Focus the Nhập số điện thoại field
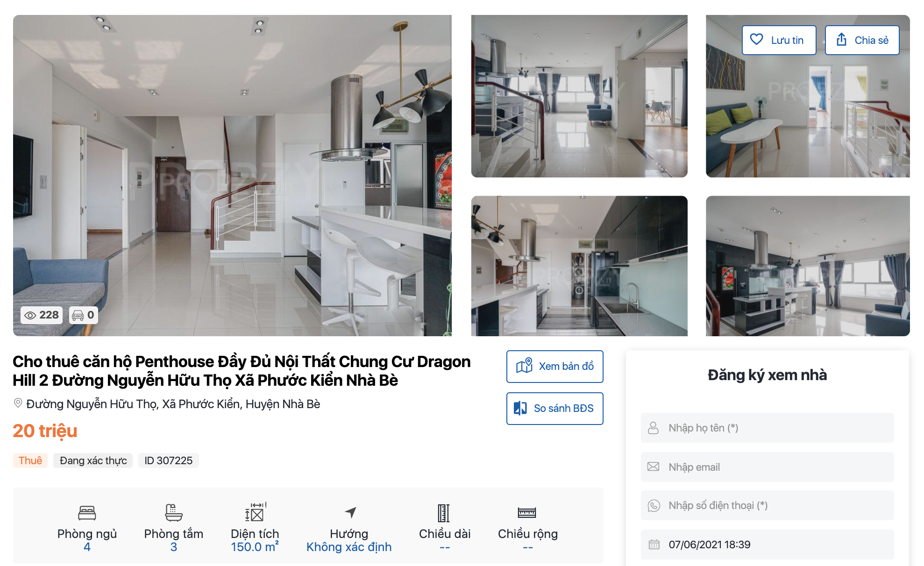This screenshot has height=566, width=924. (767, 505)
